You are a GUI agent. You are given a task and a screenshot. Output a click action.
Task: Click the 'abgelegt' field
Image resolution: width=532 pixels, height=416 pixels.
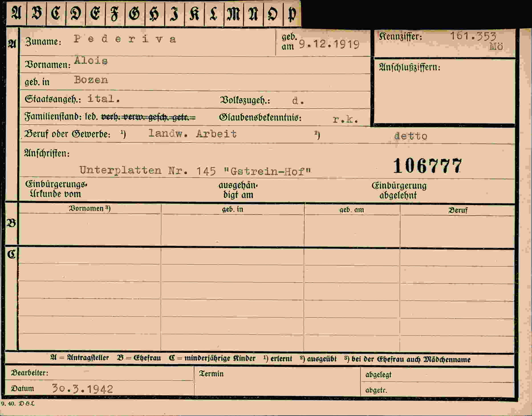point(437,375)
